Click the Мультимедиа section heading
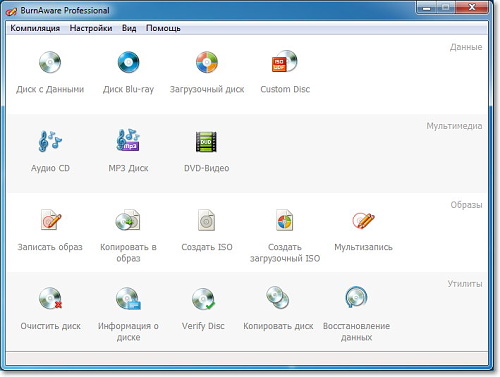The width and height of the screenshot is (500, 377). click(454, 126)
